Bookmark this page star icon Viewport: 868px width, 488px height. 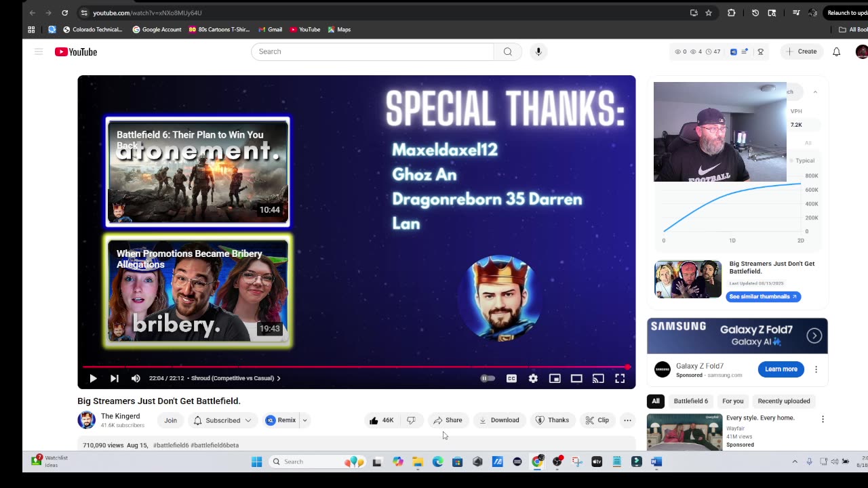[x=709, y=13]
